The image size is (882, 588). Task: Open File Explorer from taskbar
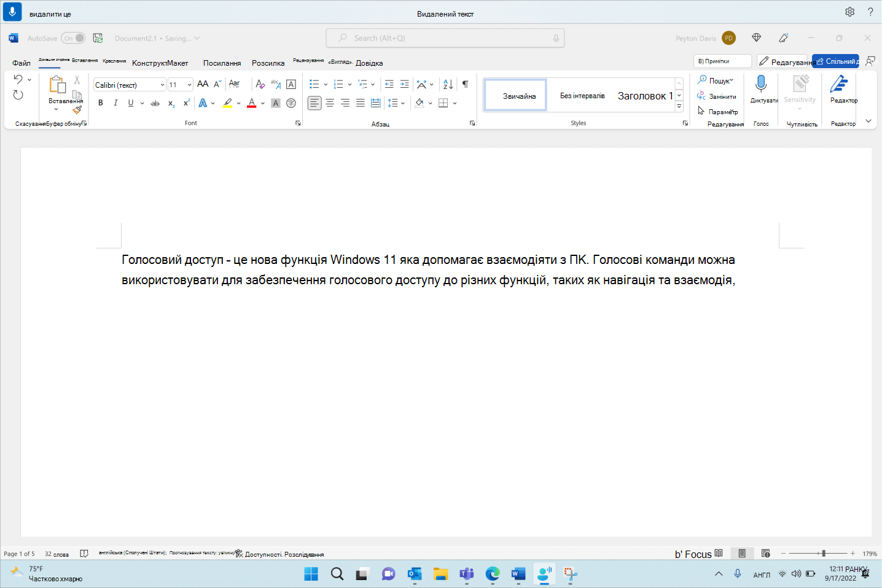tap(440, 574)
